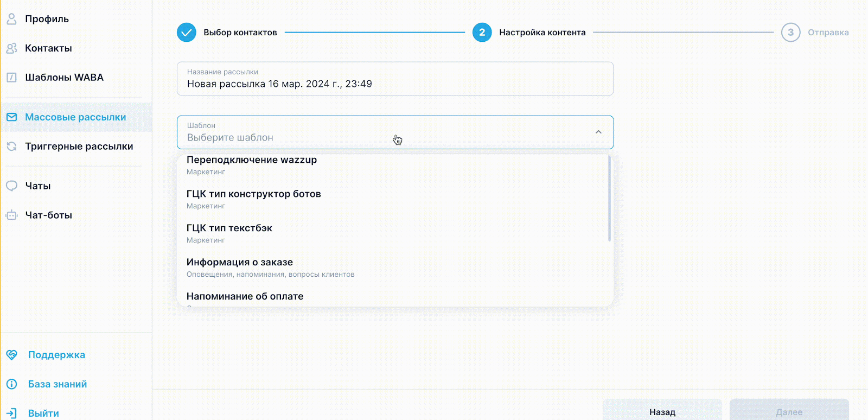This screenshot has height=420, width=868.
Task: Click the Назад button
Action: pyautogui.click(x=662, y=410)
